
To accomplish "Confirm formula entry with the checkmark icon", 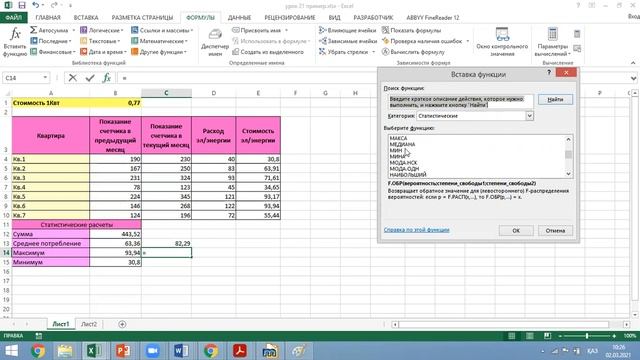I will coord(90,78).
